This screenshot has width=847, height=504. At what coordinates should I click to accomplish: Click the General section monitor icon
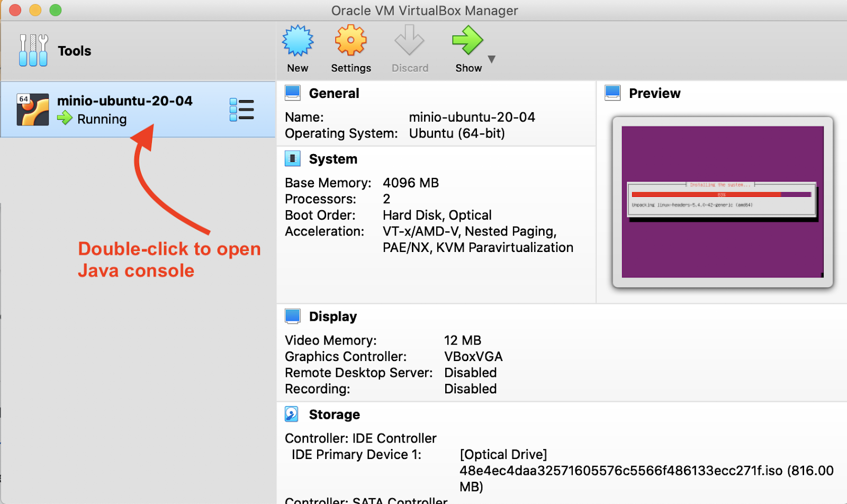tap(293, 93)
